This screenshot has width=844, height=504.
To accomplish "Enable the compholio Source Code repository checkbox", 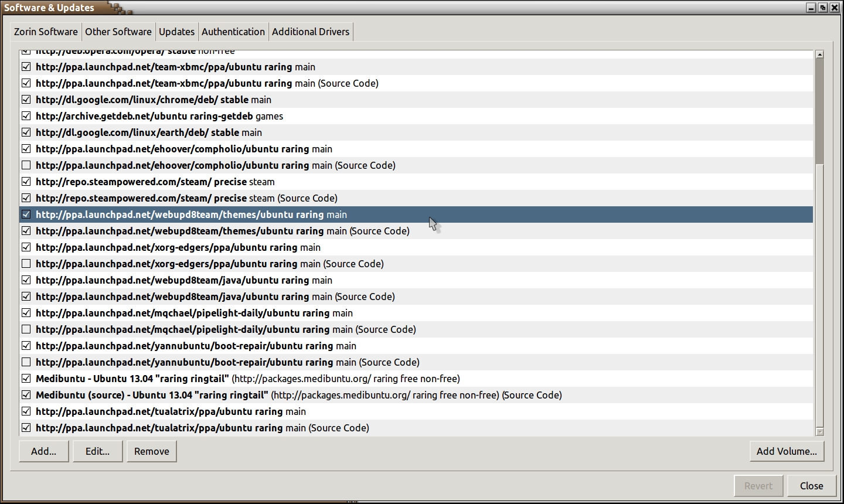I will click(x=26, y=165).
